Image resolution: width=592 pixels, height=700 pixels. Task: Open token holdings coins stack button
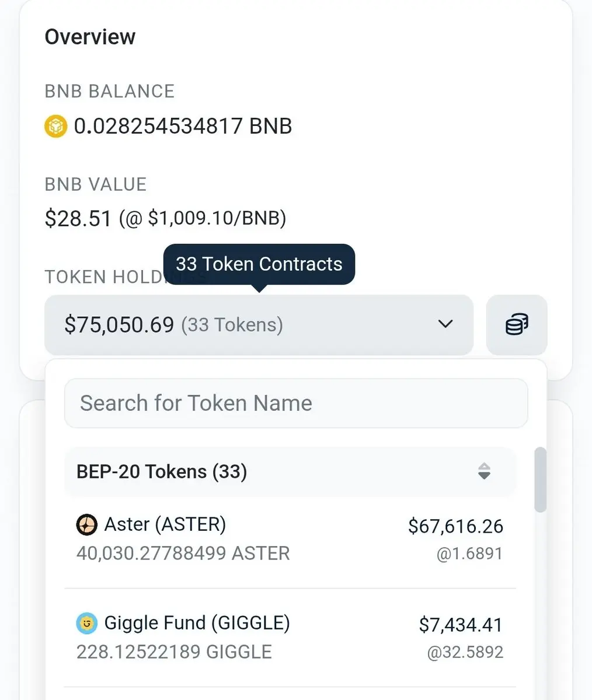point(517,324)
